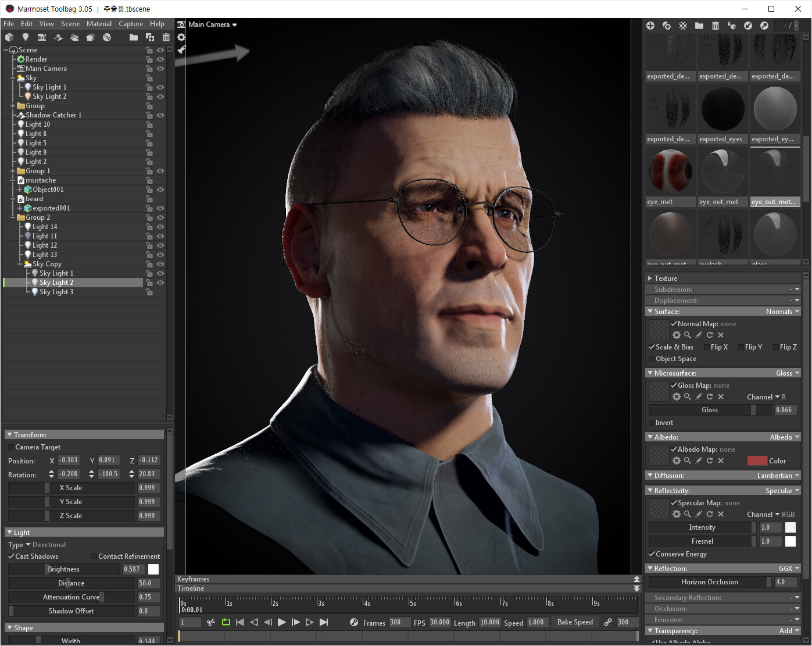
Task: Open the Main Camera viewport dropdown
Action: click(x=212, y=24)
